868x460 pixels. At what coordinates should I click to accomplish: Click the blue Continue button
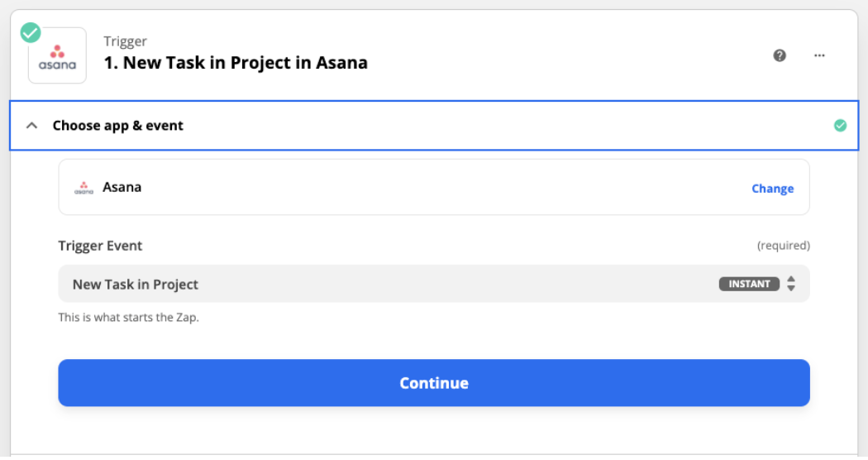(x=434, y=383)
